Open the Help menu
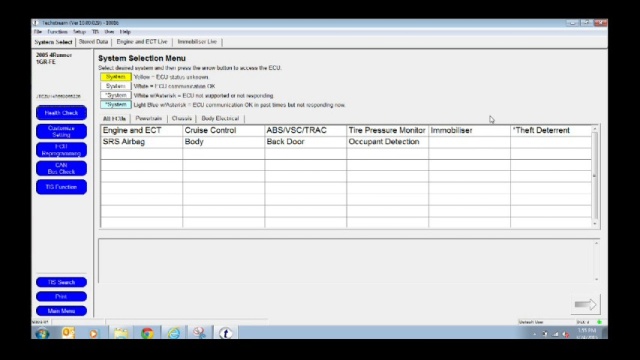The image size is (640, 360). [125, 32]
